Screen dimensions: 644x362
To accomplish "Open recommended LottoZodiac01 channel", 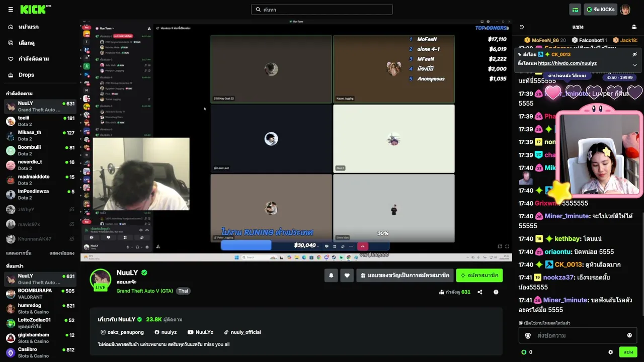I will click(40, 323).
